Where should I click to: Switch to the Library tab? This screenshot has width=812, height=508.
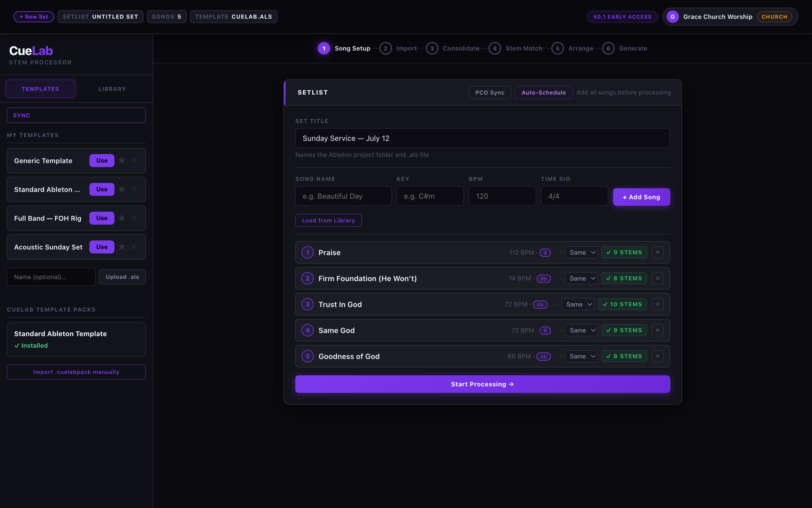click(112, 89)
